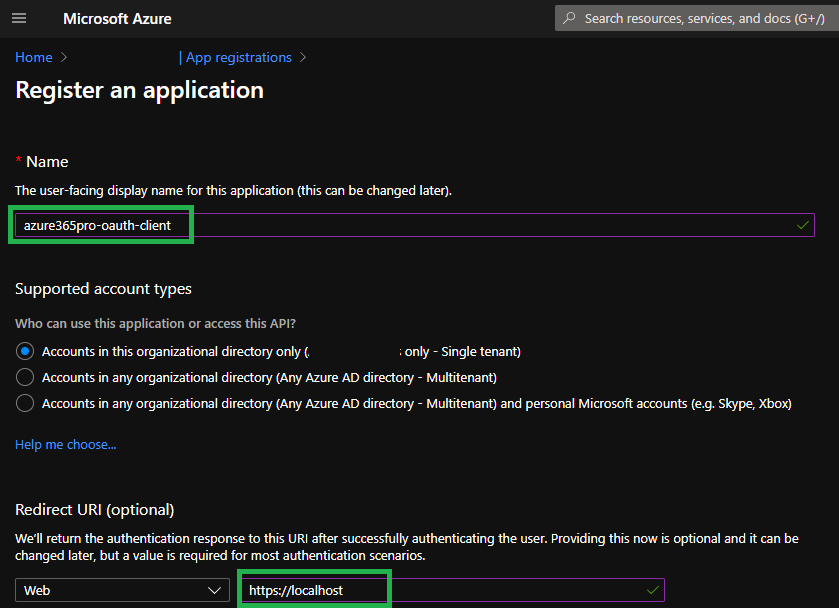This screenshot has width=839, height=608.
Task: Search resources, services, and docs field
Action: click(697, 18)
